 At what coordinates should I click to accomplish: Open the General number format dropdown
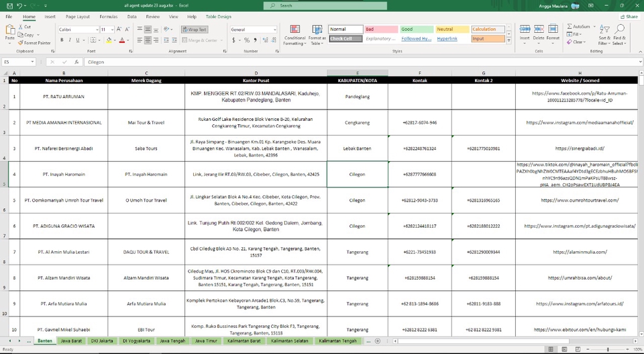pyautogui.click(x=275, y=30)
